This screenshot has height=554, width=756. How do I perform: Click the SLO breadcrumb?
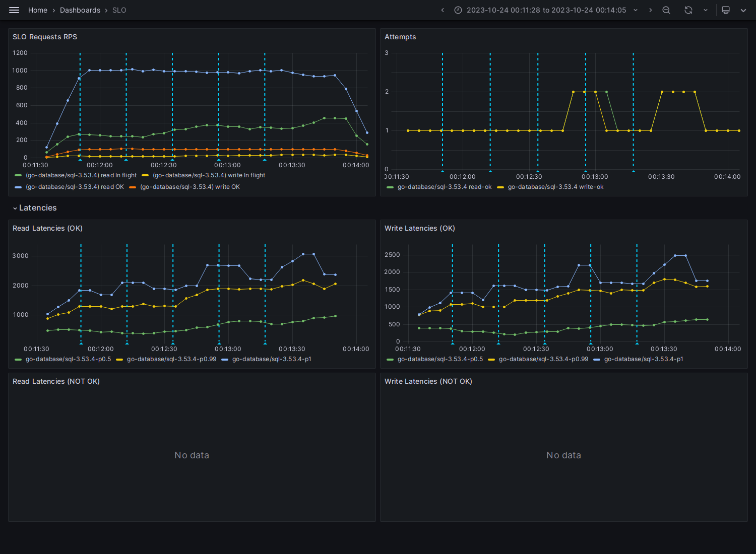(119, 10)
